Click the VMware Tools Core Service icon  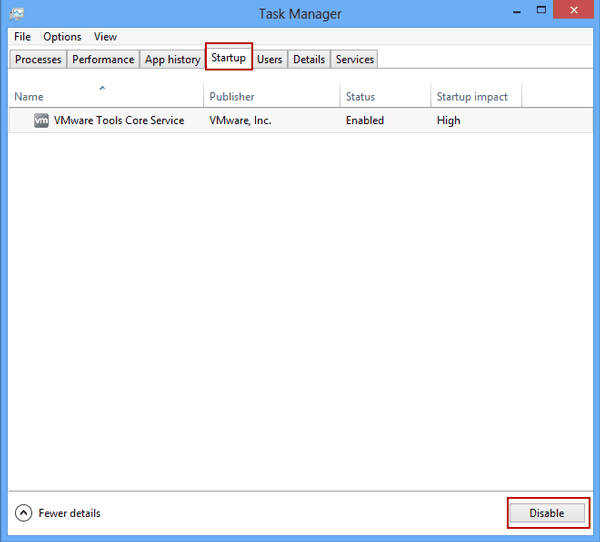[41, 121]
